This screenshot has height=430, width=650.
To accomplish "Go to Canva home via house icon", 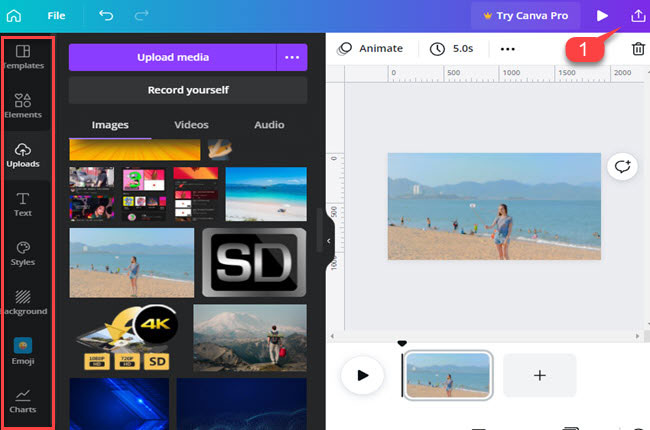I will coord(14,16).
